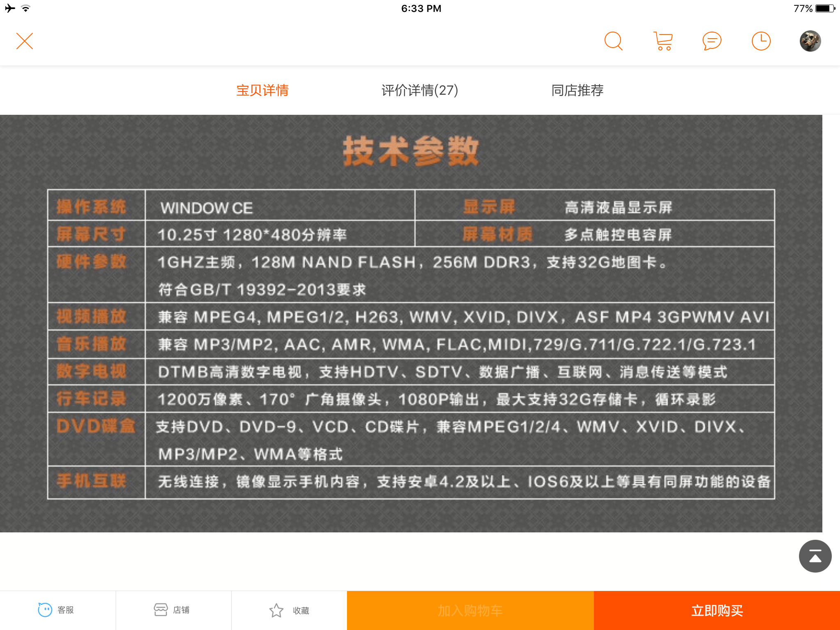Tap the 音乐播放 row label
This screenshot has height=630, width=840.
[x=91, y=344]
